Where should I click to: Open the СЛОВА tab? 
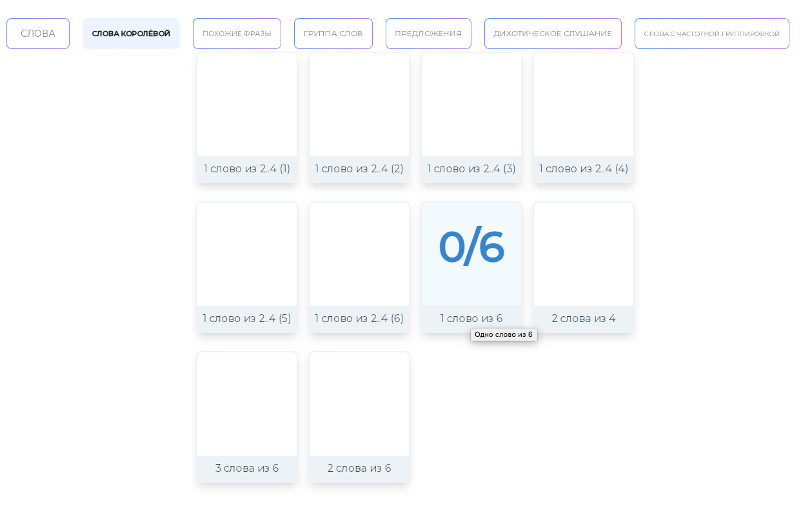[38, 34]
